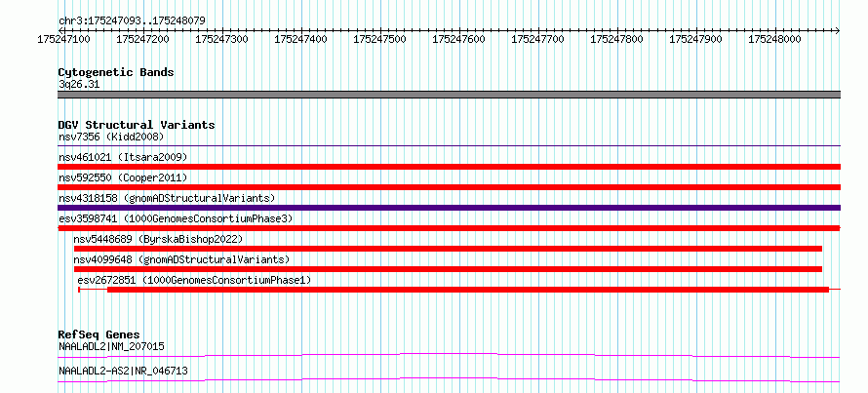868x393 pixels.
Task: Click the 3q26.31 band label
Action: tap(79, 85)
